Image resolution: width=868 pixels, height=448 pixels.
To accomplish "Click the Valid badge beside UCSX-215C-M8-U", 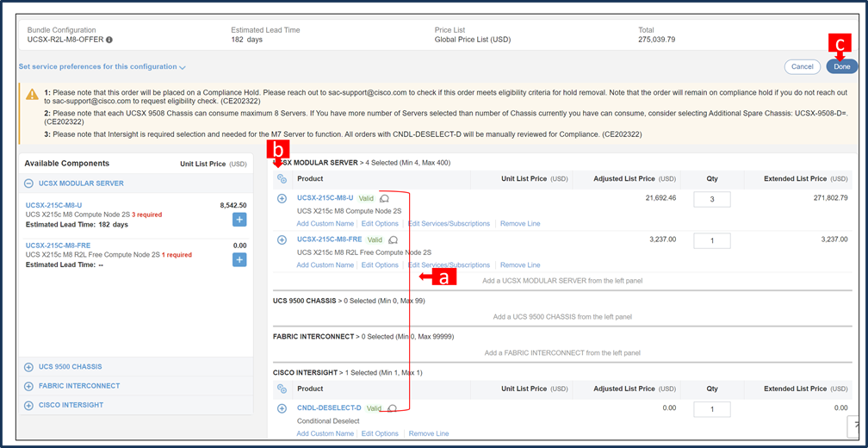I will [x=367, y=197].
